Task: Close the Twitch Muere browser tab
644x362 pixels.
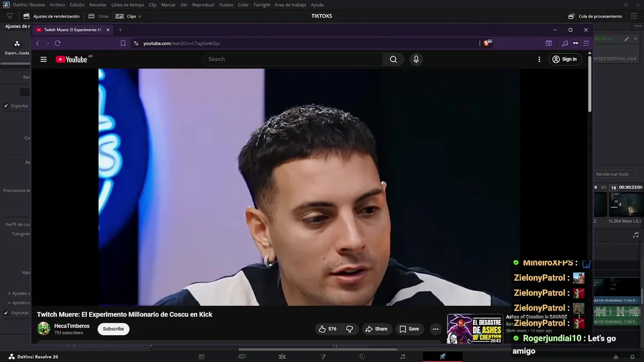Action: (108, 30)
